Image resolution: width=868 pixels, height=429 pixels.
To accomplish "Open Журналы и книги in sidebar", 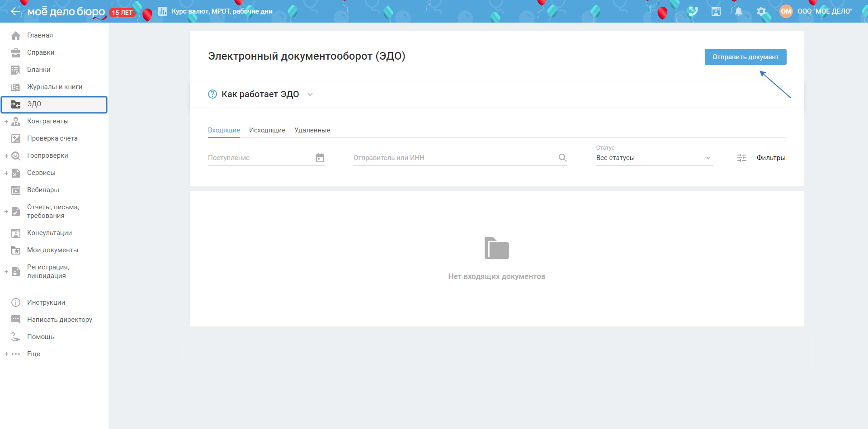I will coord(54,87).
